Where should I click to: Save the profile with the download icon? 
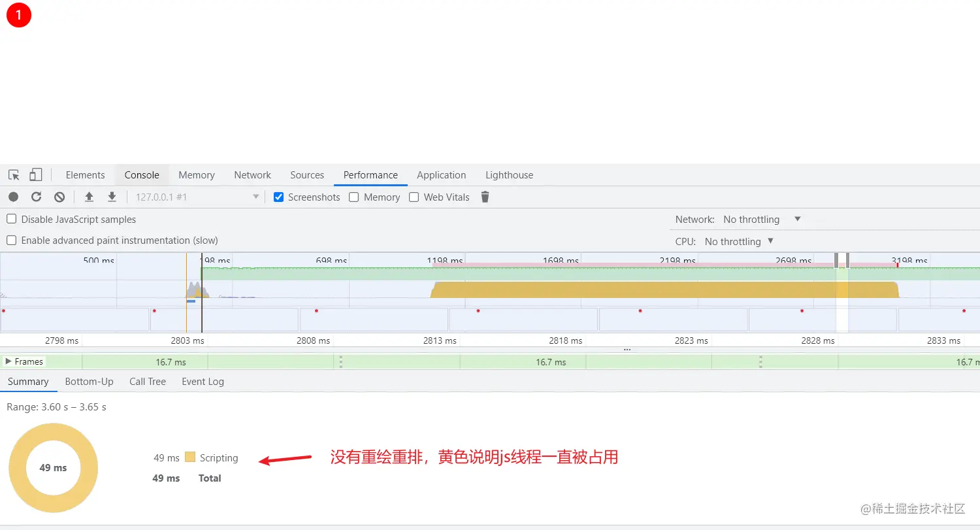point(112,197)
